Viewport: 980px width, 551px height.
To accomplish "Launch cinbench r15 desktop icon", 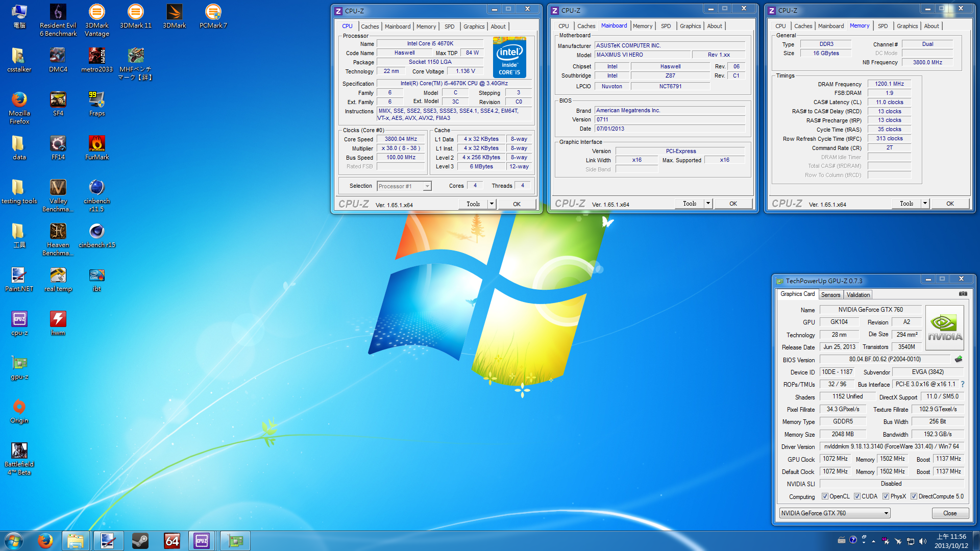I will (96, 236).
